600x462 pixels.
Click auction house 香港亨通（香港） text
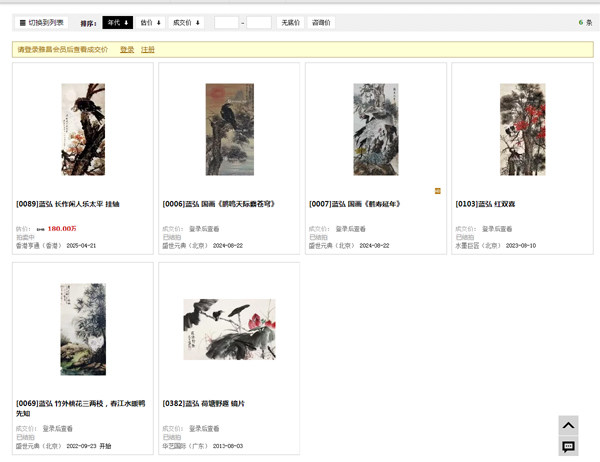pyautogui.click(x=39, y=246)
